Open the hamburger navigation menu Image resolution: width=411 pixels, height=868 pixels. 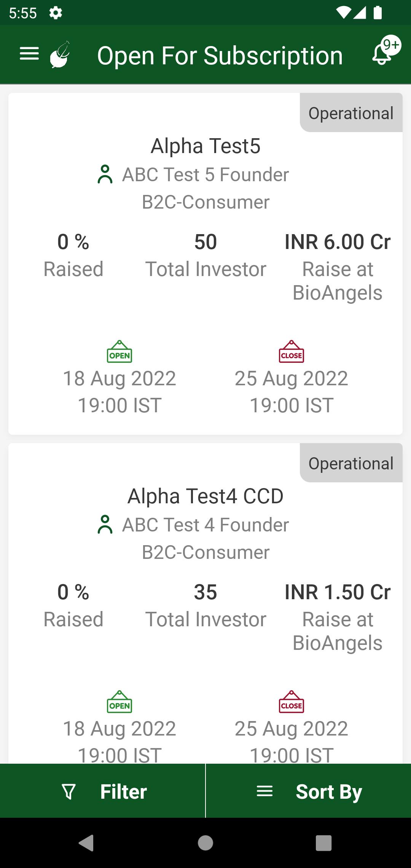(29, 54)
